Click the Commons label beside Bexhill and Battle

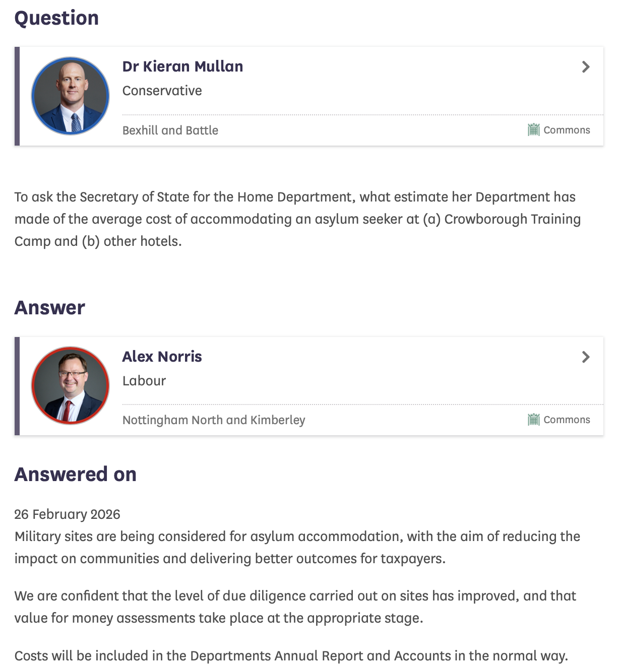(567, 130)
